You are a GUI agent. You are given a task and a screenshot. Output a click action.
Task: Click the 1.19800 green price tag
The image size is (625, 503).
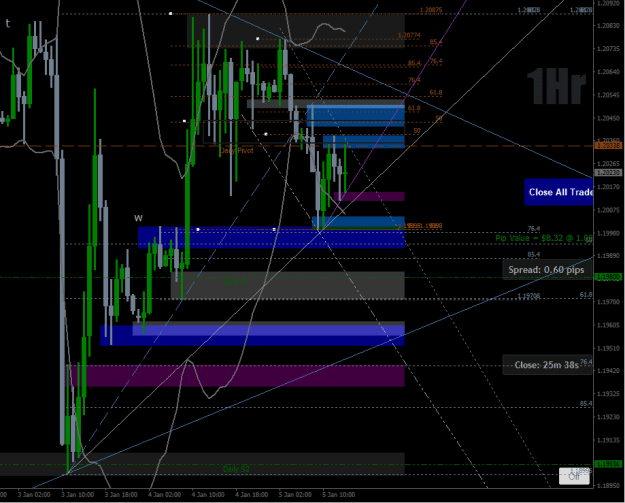(x=608, y=277)
